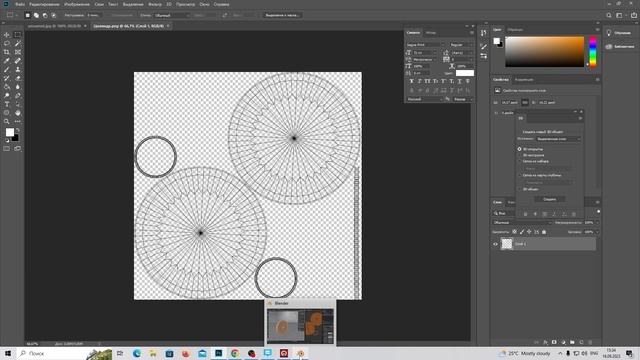Image resolution: width=640 pixels, height=360 pixels.
Task: Click the underline text style icon
Action: pyautogui.click(x=460, y=81)
